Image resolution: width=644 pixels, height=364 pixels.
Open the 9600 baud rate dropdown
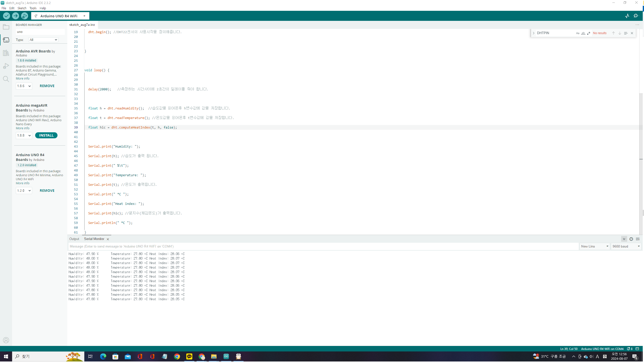[x=626, y=247]
